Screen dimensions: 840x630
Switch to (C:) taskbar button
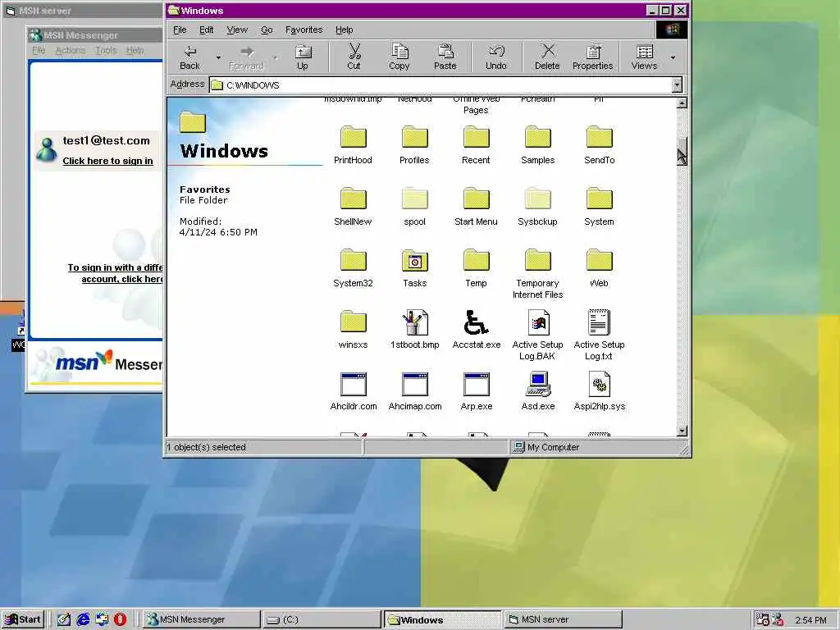tap(322, 619)
